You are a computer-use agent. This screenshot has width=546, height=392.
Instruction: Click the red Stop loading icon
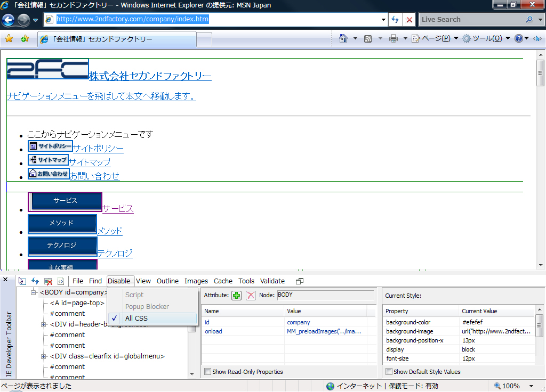tap(409, 20)
